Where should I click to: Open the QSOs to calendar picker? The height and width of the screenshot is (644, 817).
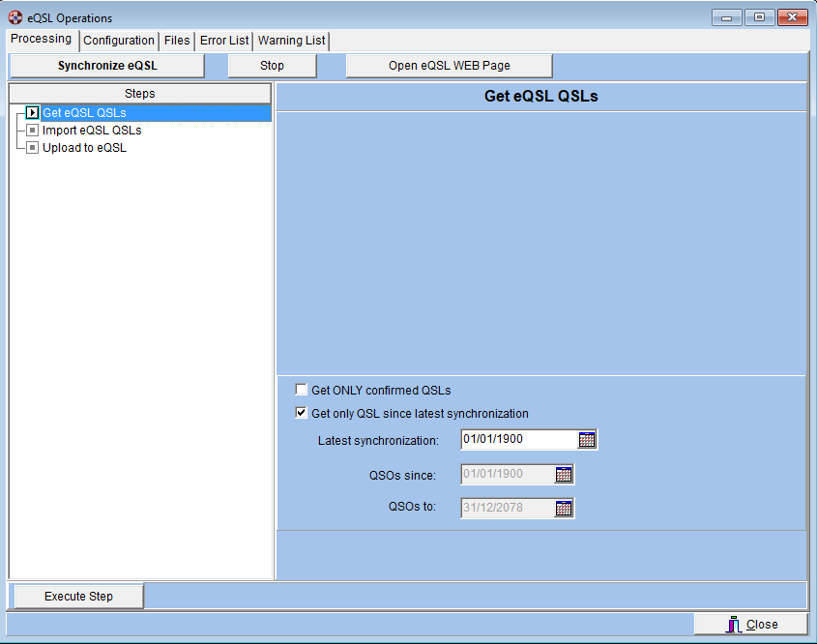click(564, 508)
